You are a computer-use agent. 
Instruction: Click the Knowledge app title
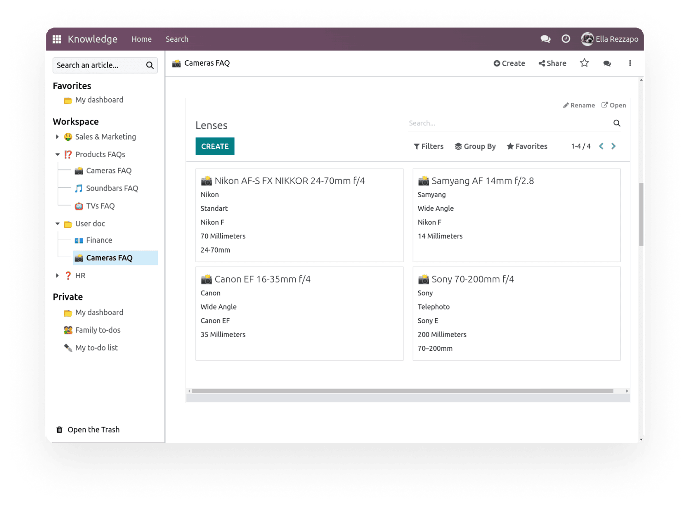click(92, 39)
